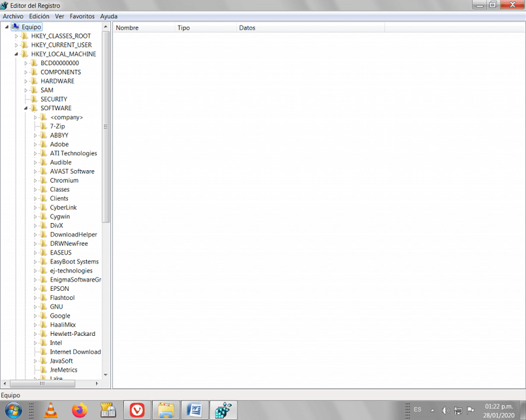This screenshot has width=526, height=420.
Task: Collapse the HKEY_LOCAL_MACHINE node
Action: pyautogui.click(x=16, y=54)
